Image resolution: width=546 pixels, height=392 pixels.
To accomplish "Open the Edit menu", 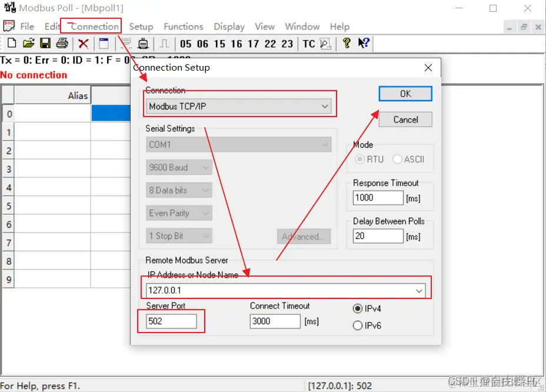I will click(52, 26).
